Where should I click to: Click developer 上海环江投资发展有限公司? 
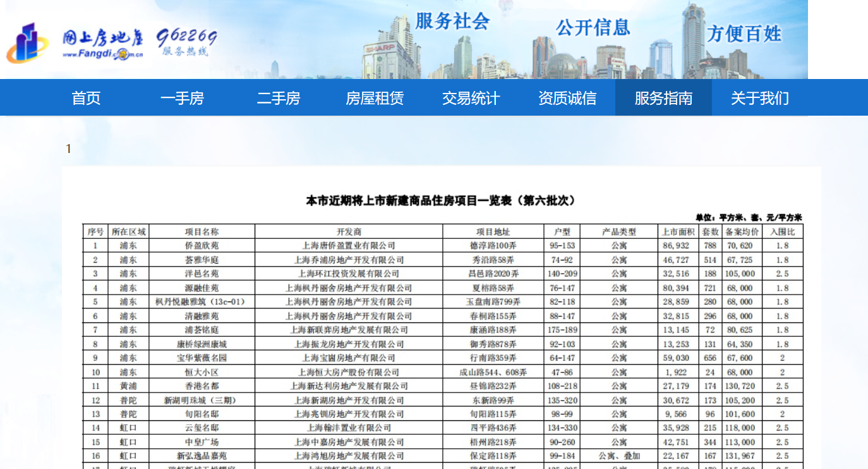(x=349, y=274)
